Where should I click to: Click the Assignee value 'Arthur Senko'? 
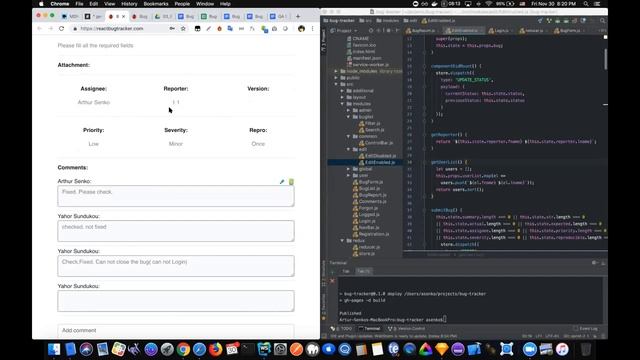93,102
